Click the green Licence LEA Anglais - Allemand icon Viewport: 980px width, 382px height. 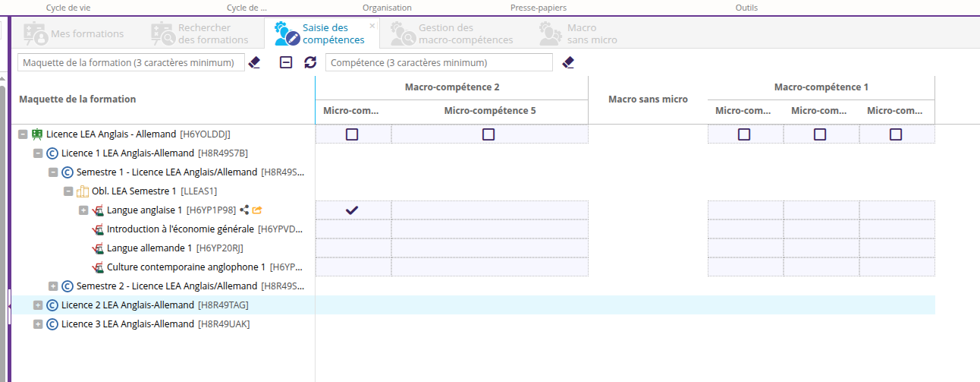coord(36,134)
